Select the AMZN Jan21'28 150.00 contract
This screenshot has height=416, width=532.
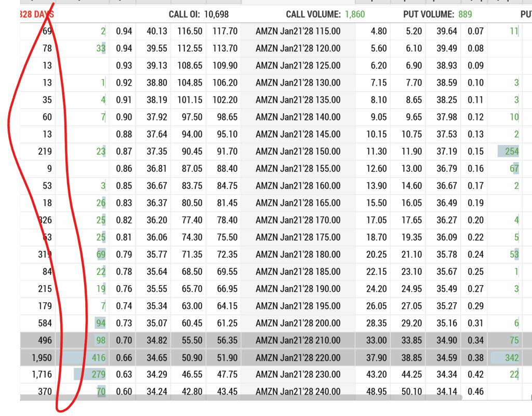[298, 152]
